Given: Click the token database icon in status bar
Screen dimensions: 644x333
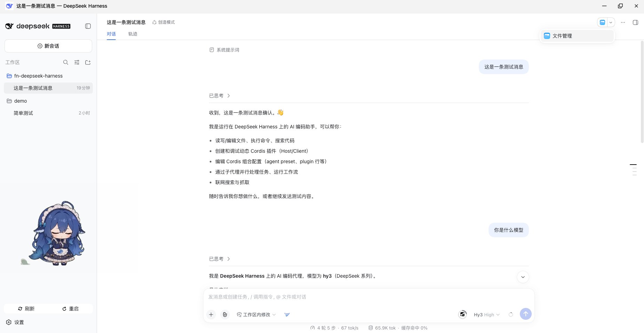Looking at the screenshot, I should [x=371, y=328].
